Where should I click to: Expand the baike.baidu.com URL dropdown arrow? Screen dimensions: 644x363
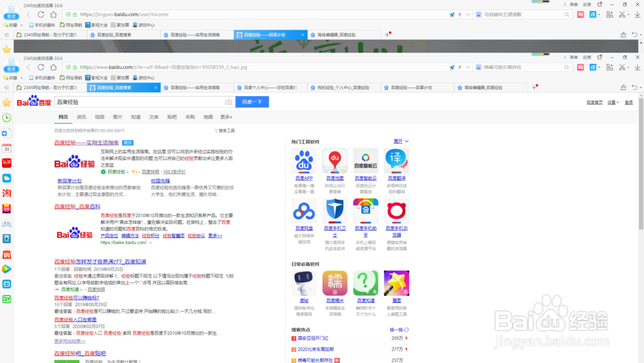[x=150, y=243]
